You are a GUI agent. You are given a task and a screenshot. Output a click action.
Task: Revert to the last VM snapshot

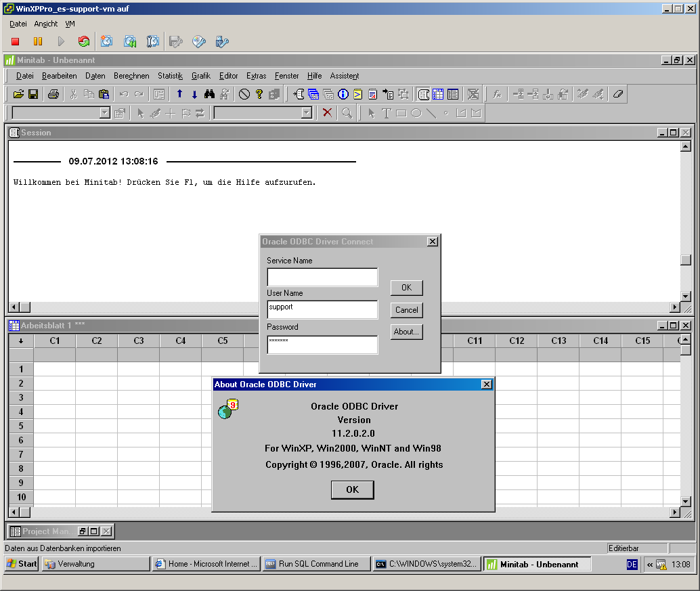130,41
